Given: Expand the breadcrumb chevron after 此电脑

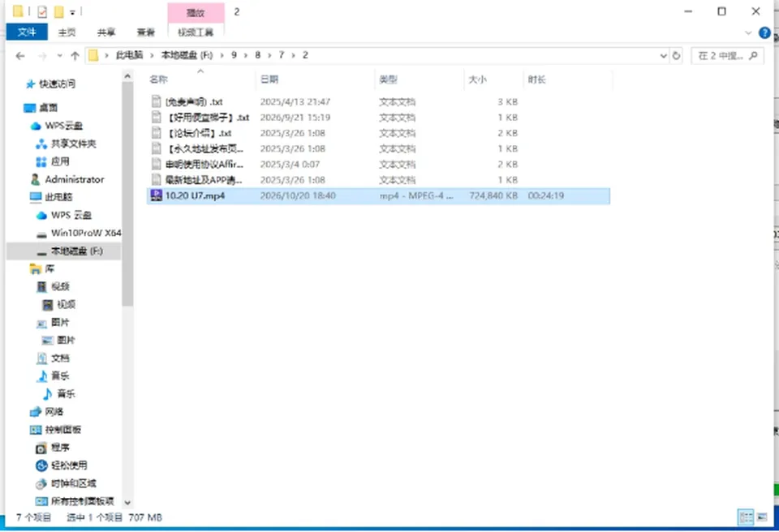Looking at the screenshot, I should click(152, 55).
